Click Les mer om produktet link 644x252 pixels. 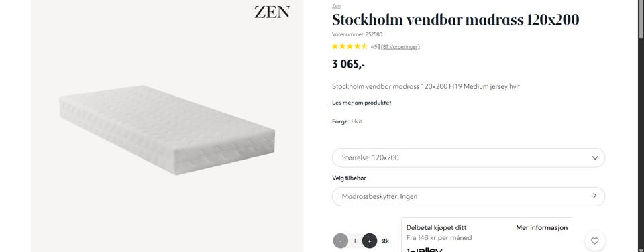coord(362,103)
